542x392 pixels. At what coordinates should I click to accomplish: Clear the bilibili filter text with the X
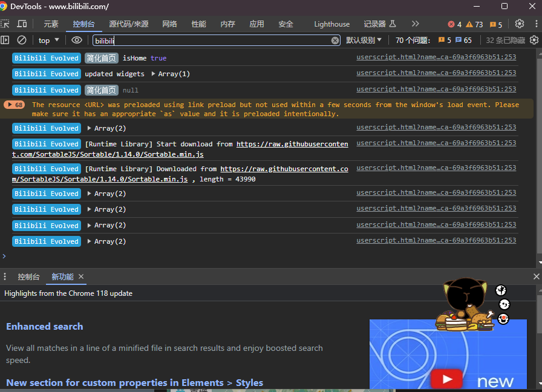[336, 40]
